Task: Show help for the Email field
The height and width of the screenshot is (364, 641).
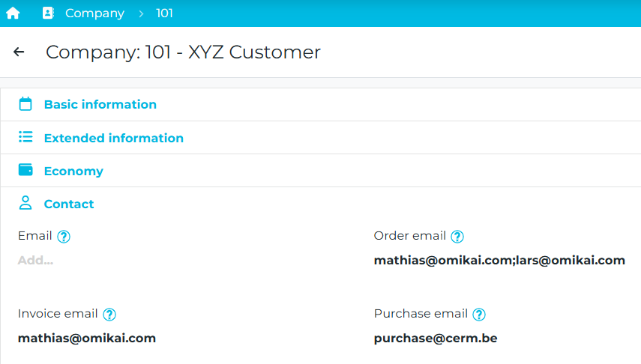Action: 64,237
